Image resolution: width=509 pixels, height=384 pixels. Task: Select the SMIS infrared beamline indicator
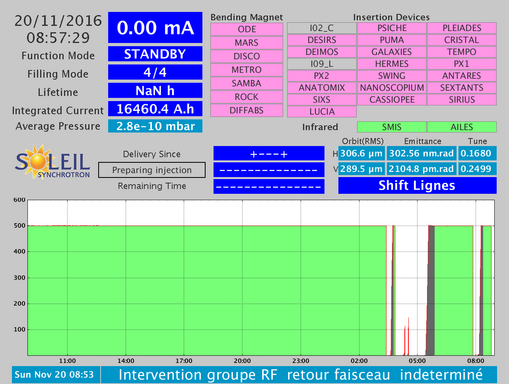tap(392, 127)
